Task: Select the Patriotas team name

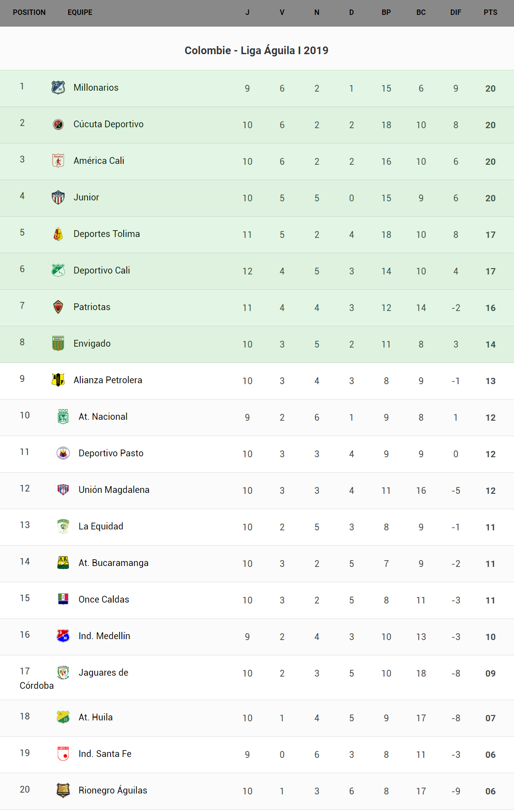Action: tap(92, 307)
